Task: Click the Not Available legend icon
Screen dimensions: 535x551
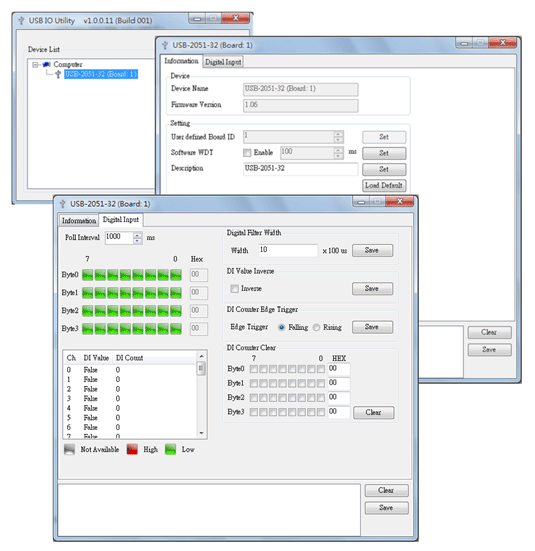Action: pyautogui.click(x=70, y=450)
